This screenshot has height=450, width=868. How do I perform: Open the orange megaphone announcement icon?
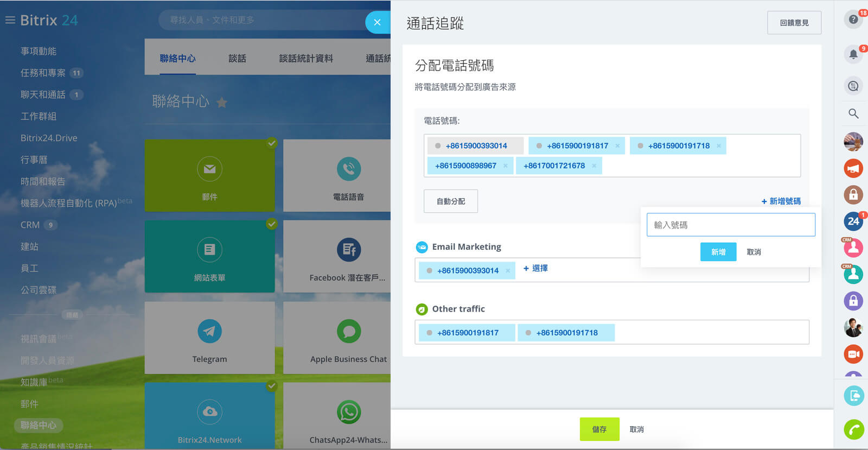point(853,168)
